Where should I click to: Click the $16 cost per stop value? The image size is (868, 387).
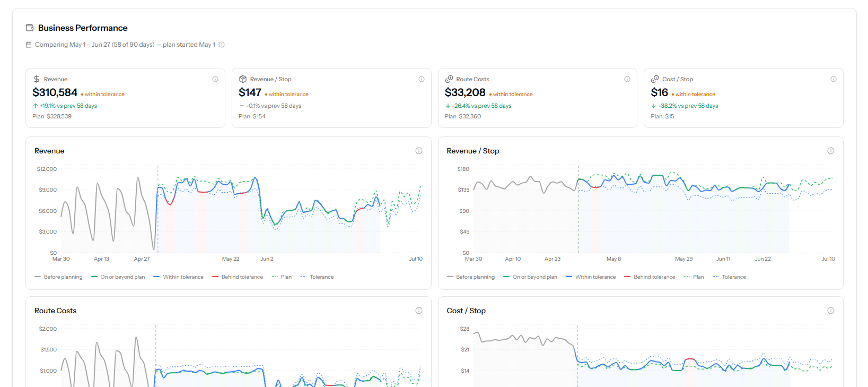660,92
